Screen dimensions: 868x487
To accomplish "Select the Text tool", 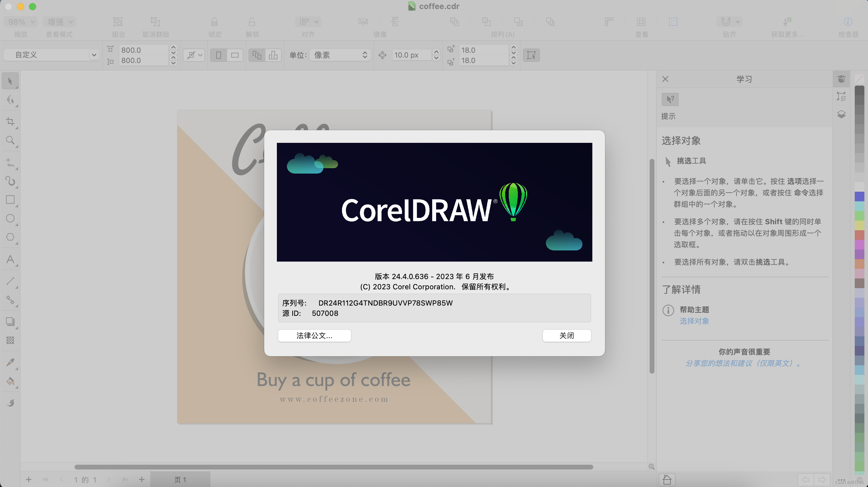I will [10, 259].
